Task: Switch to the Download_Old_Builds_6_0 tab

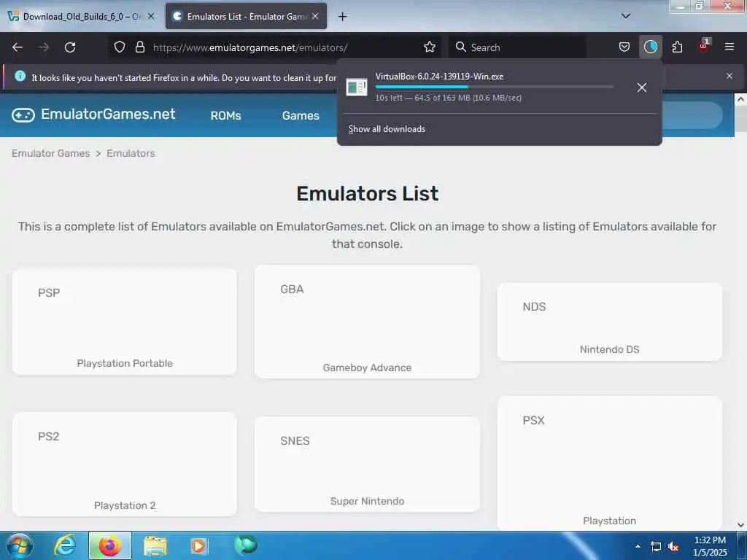Action: (81, 17)
